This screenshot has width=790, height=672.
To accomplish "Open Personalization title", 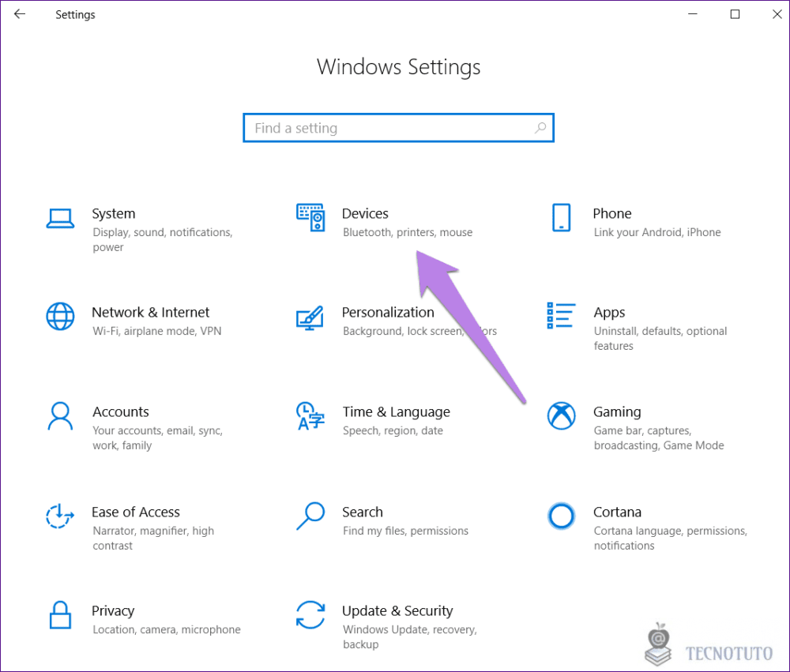I will pyautogui.click(x=388, y=313).
